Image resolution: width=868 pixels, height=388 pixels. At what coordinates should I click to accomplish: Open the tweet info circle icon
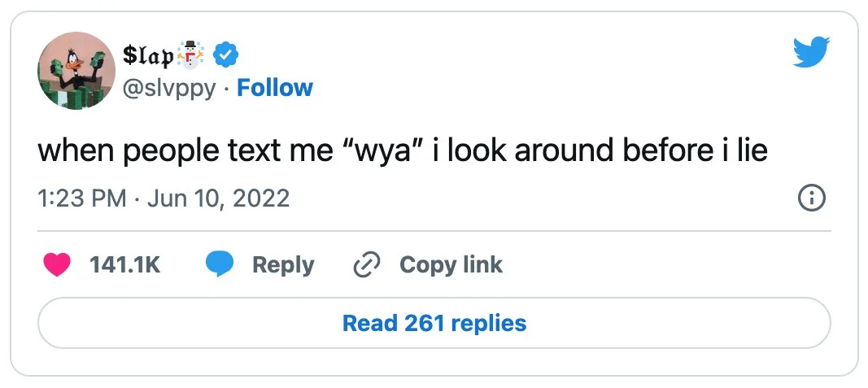click(812, 198)
